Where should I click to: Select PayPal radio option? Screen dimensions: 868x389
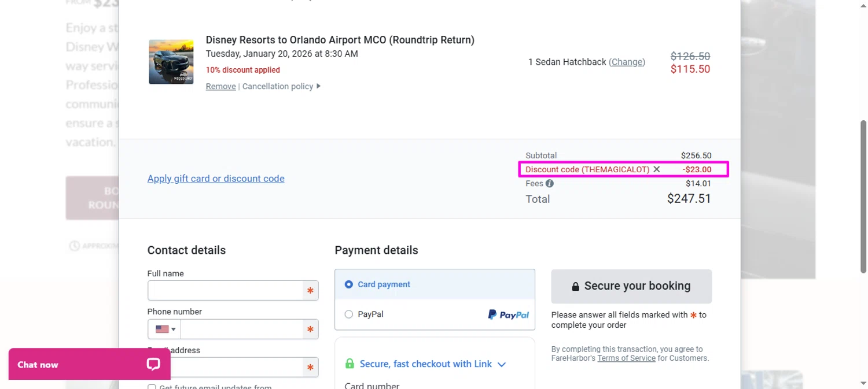[349, 314]
